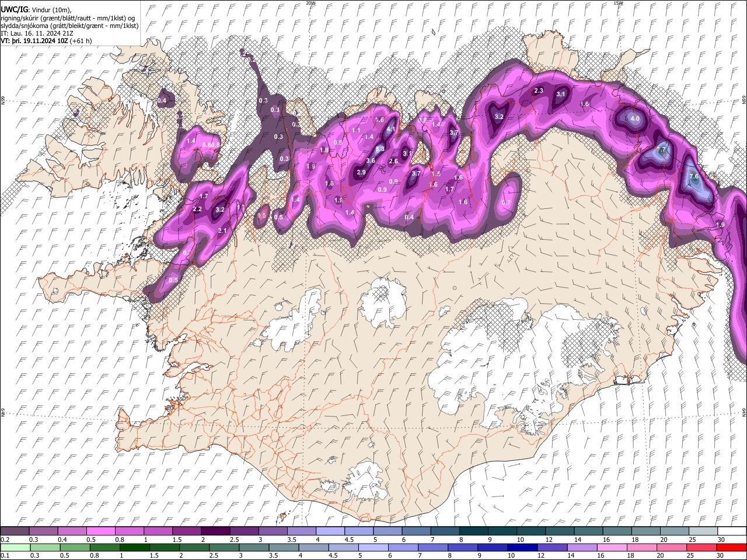Click the "4.1" precipitation value on the map
The width and height of the screenshot is (747, 560).
(392, 129)
